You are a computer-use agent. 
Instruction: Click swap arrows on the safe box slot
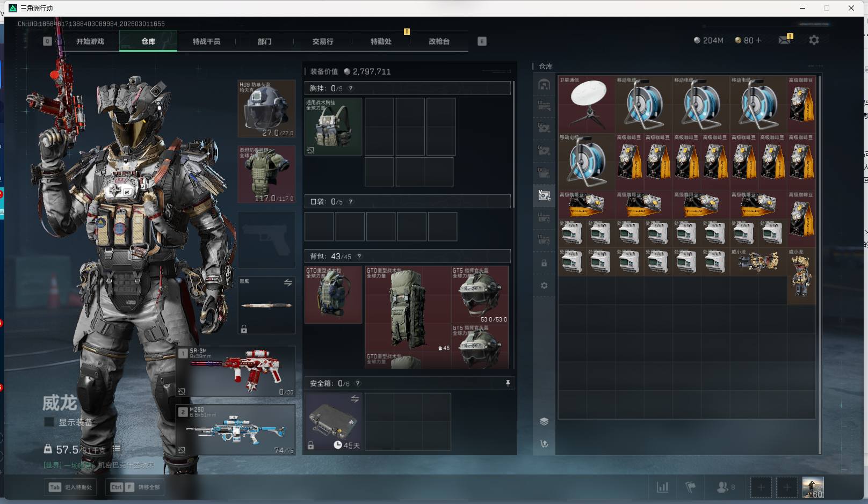tap(355, 399)
